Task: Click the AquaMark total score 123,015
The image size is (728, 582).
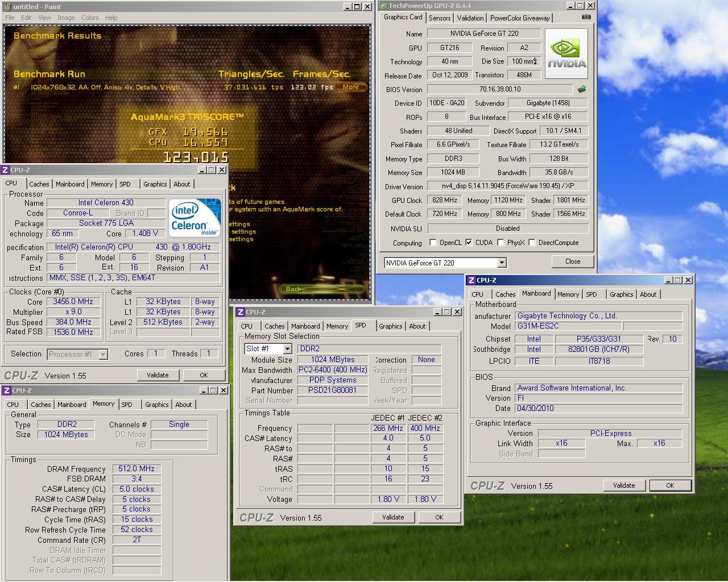Action: click(196, 157)
